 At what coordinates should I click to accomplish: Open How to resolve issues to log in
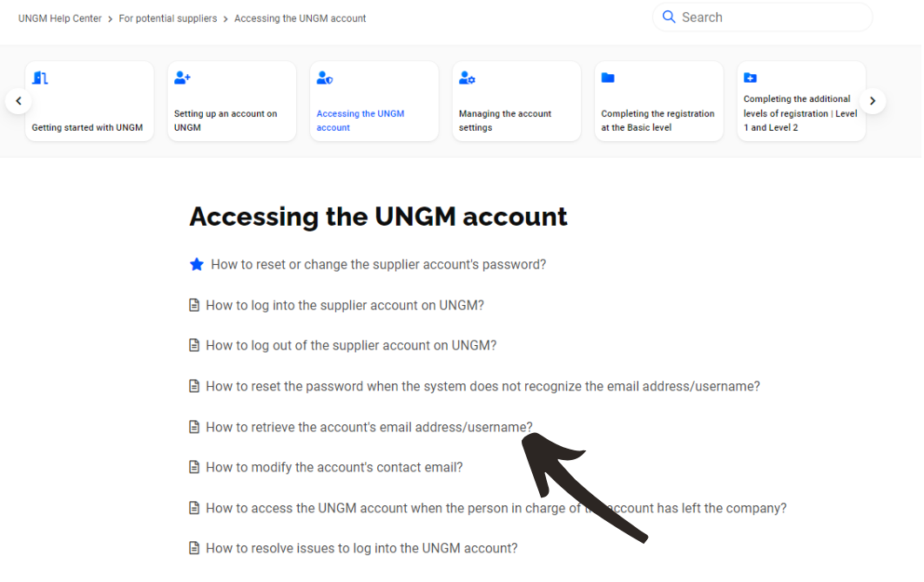361,548
